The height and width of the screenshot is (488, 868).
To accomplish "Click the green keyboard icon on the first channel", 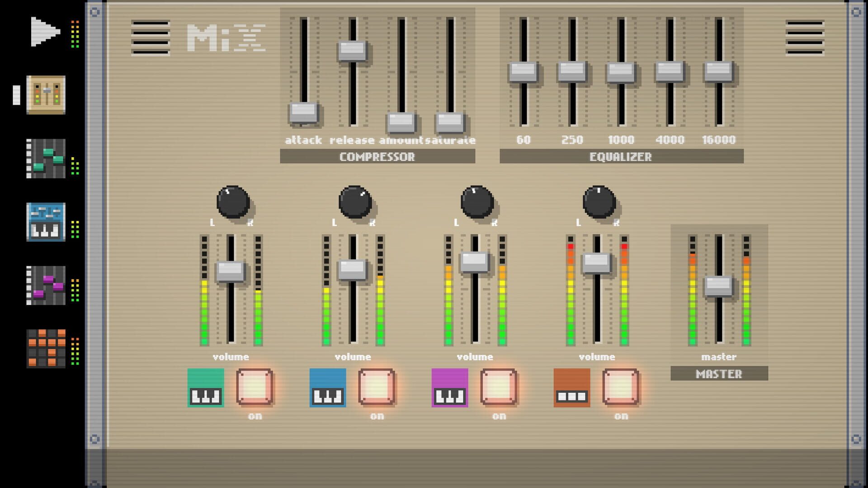I will pyautogui.click(x=205, y=388).
